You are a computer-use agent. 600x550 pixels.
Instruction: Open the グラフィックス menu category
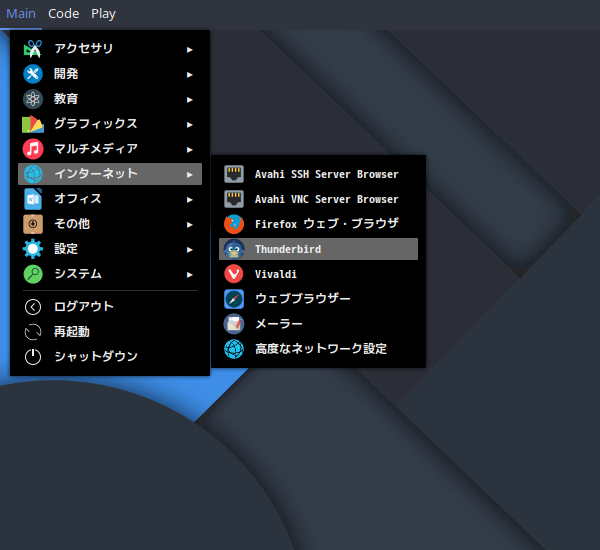click(x=110, y=124)
